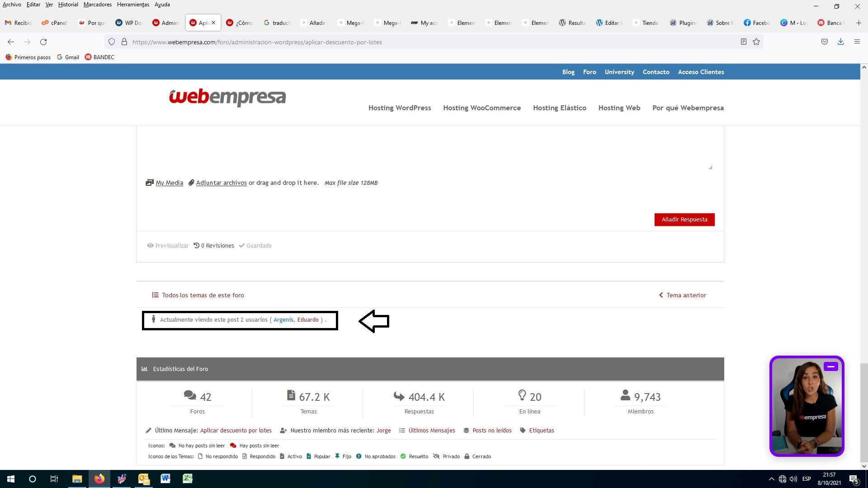Open the Foro link in top bar

pyautogui.click(x=590, y=72)
